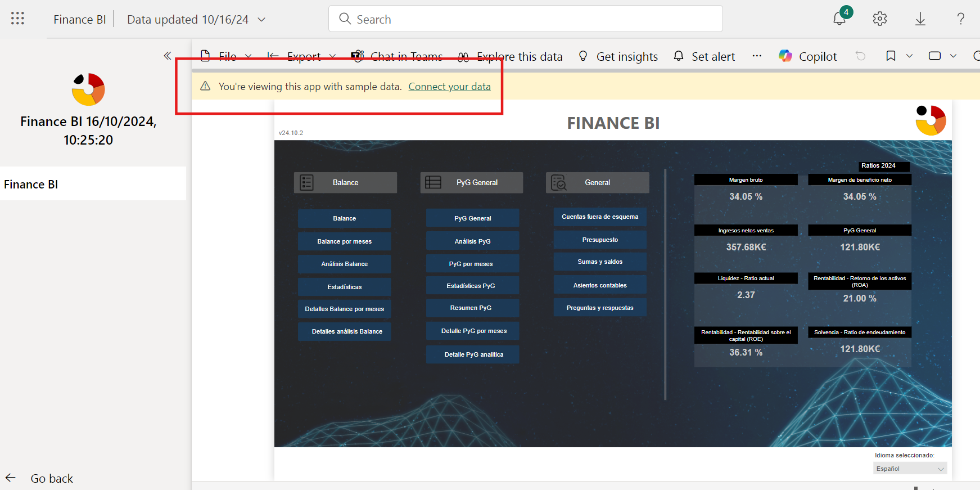The width and height of the screenshot is (980, 490).
Task: Select Finance BI page in sidebar
Action: pyautogui.click(x=93, y=184)
